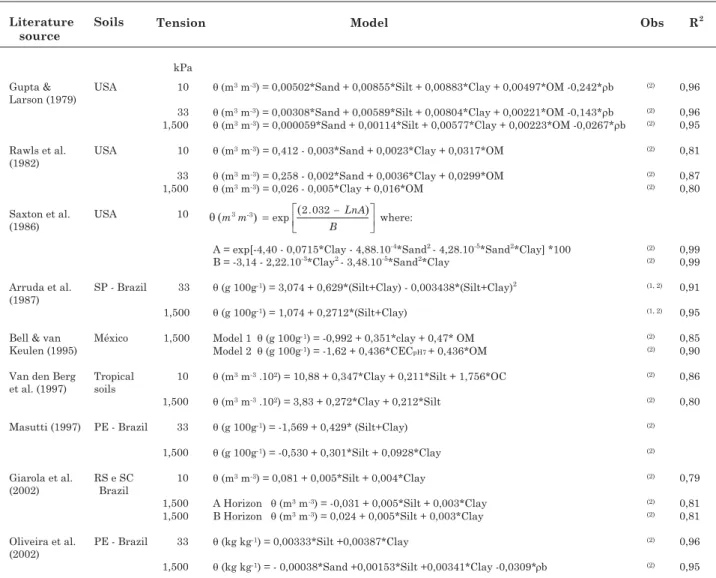The image size is (716, 578).
Task: Click the 'Tension' column header
Action: (x=181, y=23)
